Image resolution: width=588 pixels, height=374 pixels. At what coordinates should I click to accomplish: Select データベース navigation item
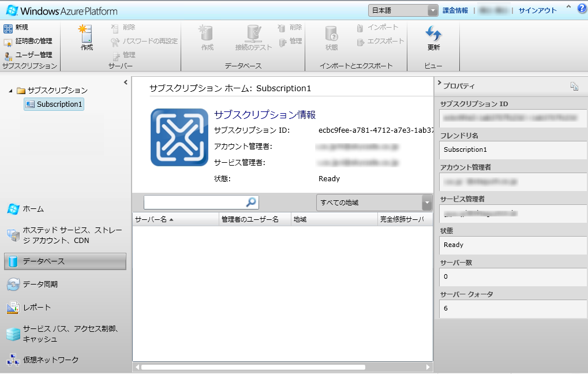click(x=66, y=261)
